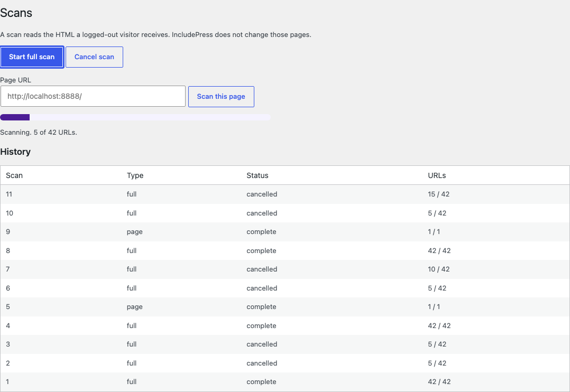Click the 'page' type of scan 9
The height and width of the screenshot is (392, 570).
134,232
